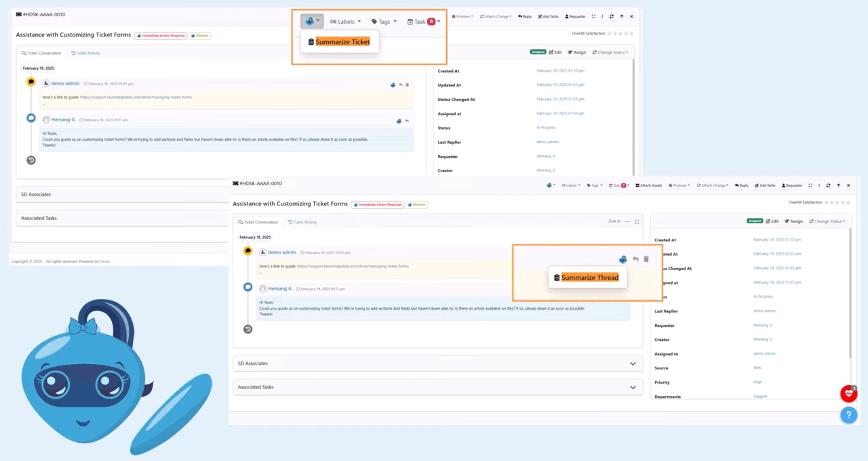Screen dimensions: 868x461
Task: Open the floating help question mark icon
Action: [848, 415]
